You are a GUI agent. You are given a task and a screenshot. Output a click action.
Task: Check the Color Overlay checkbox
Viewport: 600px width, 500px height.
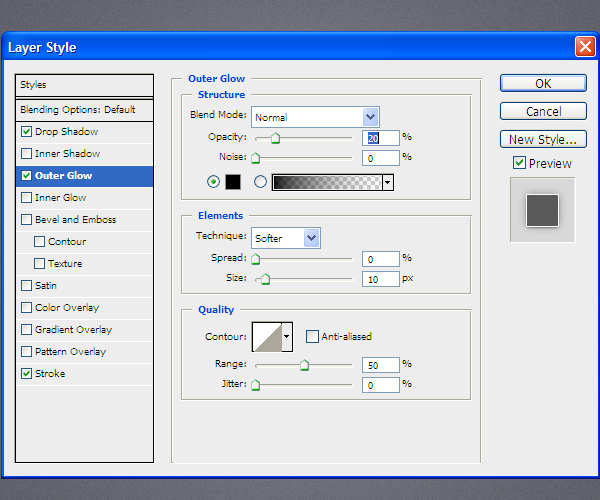[x=26, y=308]
